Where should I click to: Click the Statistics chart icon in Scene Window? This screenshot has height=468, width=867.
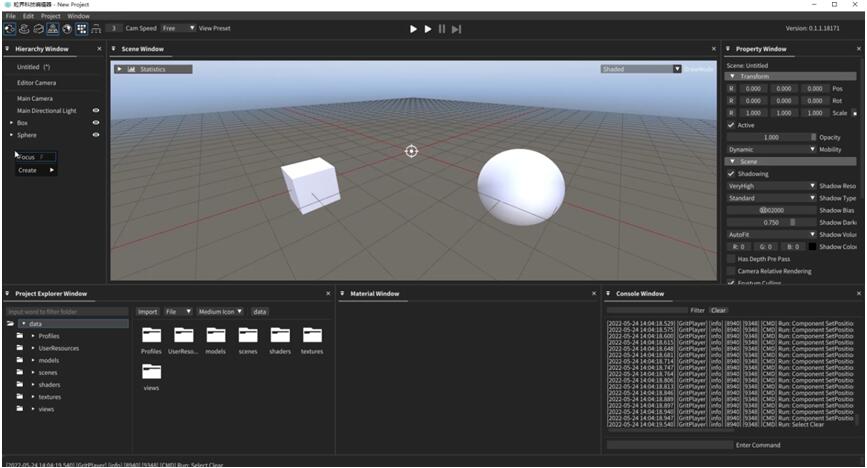pos(132,69)
